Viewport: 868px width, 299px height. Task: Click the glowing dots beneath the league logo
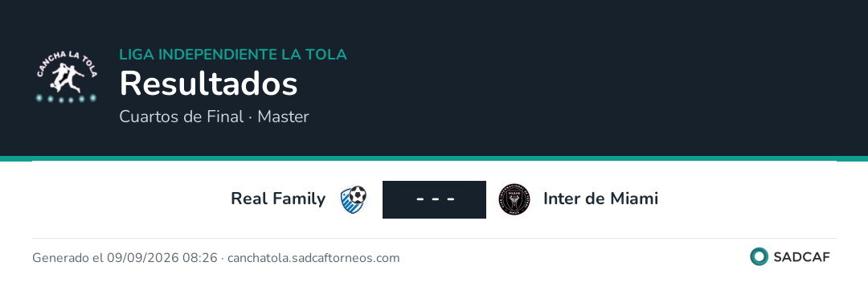tap(67, 98)
